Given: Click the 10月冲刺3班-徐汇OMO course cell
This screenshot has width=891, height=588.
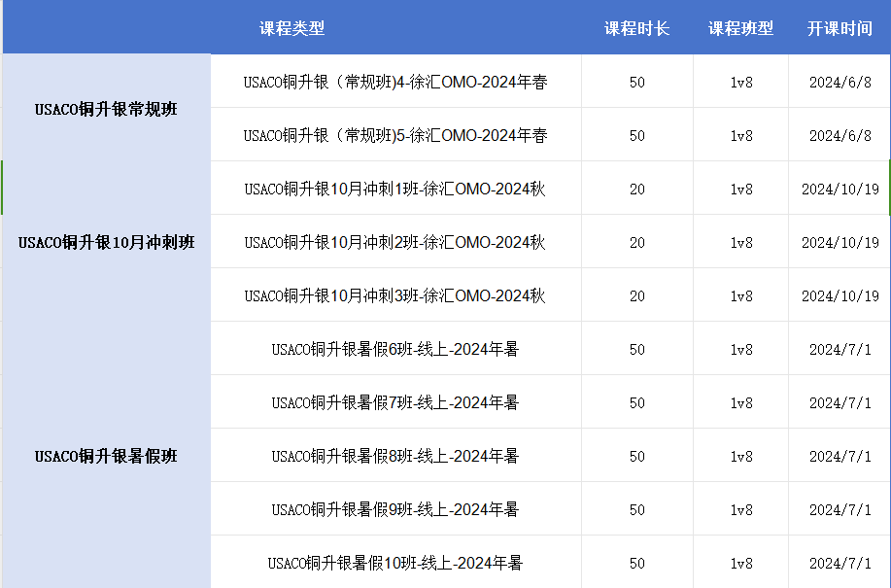Looking at the screenshot, I should click(395, 295).
